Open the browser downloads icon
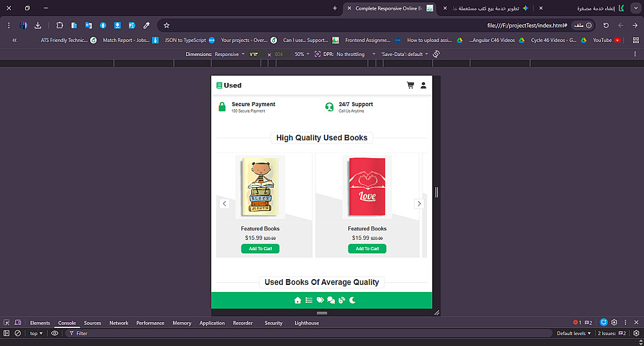Screen dimensions: 644x346 pyautogui.click(x=38, y=26)
